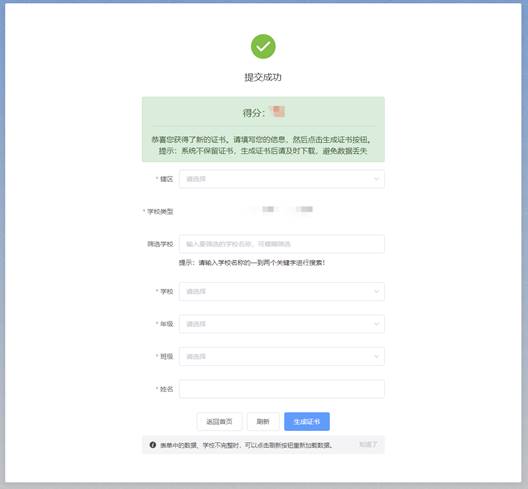Viewport: 528px width, 489px height.
Task: Click the blue 生成证书 button
Action: [307, 421]
